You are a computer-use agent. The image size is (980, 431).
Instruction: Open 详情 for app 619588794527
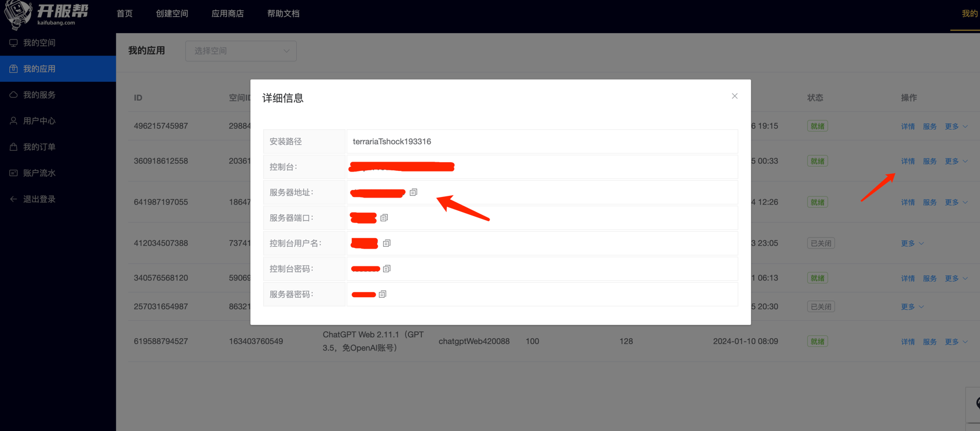point(908,342)
